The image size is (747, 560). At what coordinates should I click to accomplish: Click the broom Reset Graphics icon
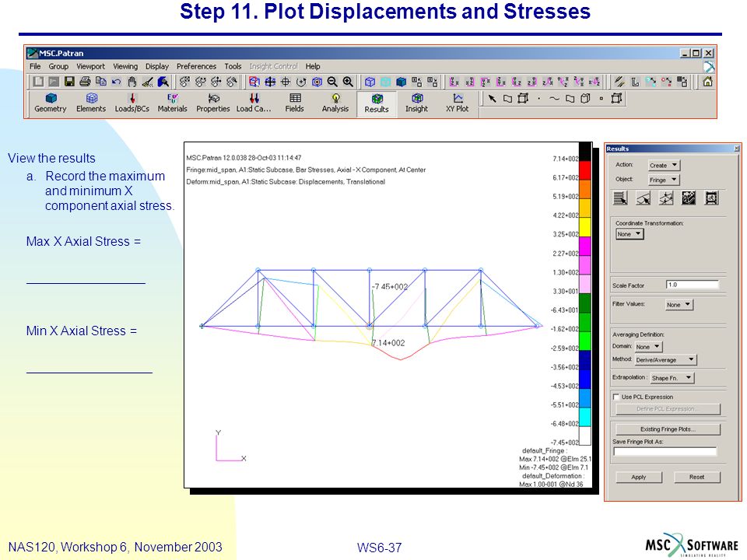pos(148,82)
